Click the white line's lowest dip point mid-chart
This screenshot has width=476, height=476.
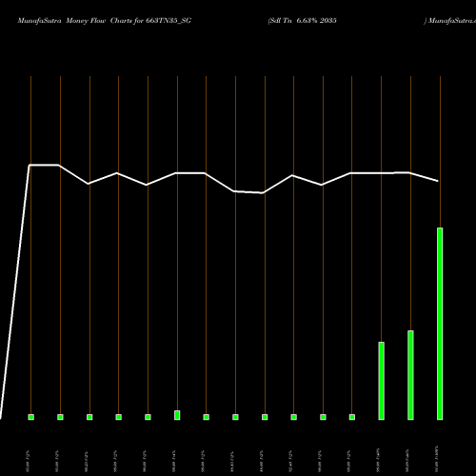(x=263, y=192)
